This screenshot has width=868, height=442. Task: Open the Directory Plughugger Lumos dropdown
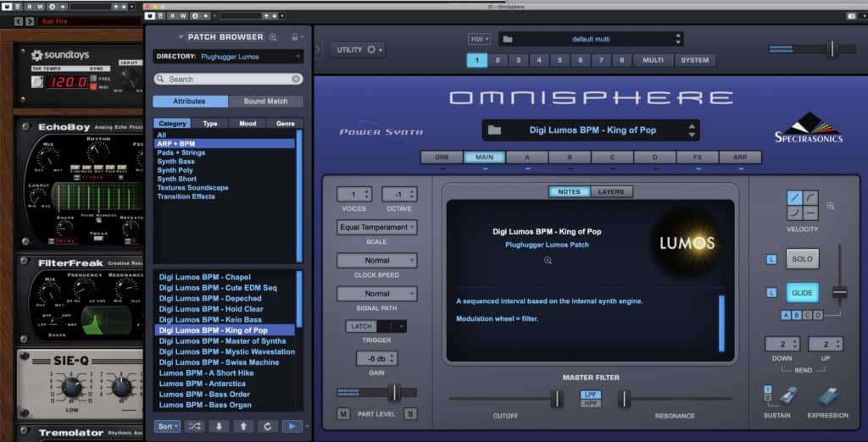pyautogui.click(x=228, y=57)
